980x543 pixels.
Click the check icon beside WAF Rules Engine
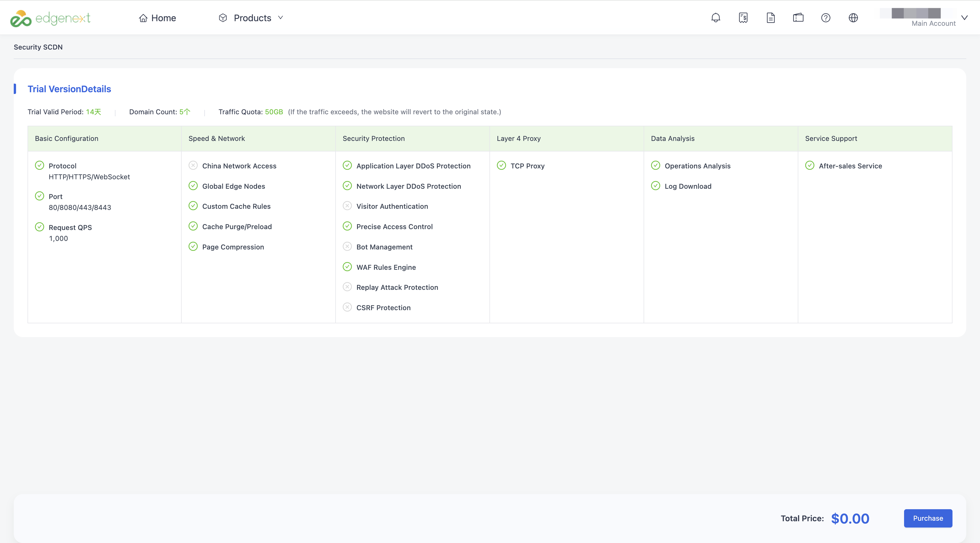click(x=347, y=267)
